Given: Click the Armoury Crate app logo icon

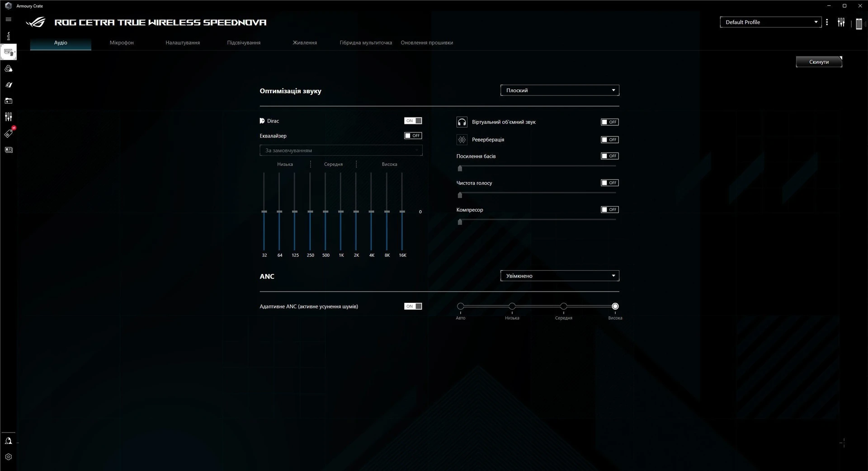Looking at the screenshot, I should pos(8,6).
